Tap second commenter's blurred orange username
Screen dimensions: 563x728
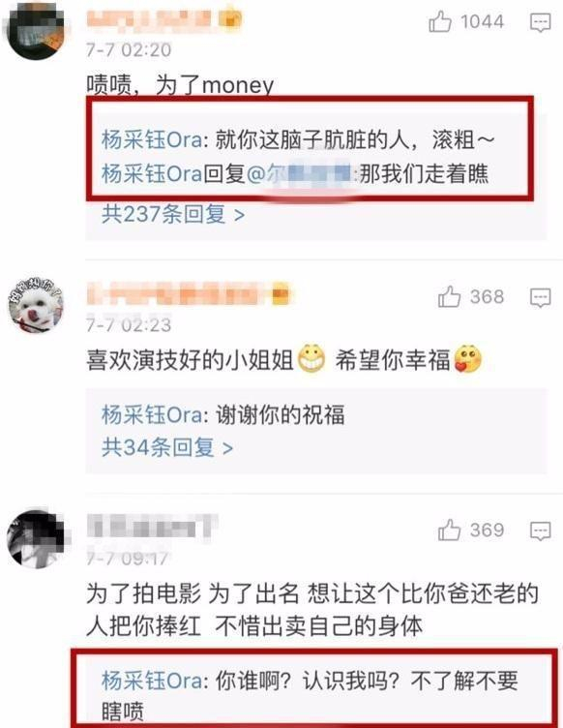coord(189,294)
